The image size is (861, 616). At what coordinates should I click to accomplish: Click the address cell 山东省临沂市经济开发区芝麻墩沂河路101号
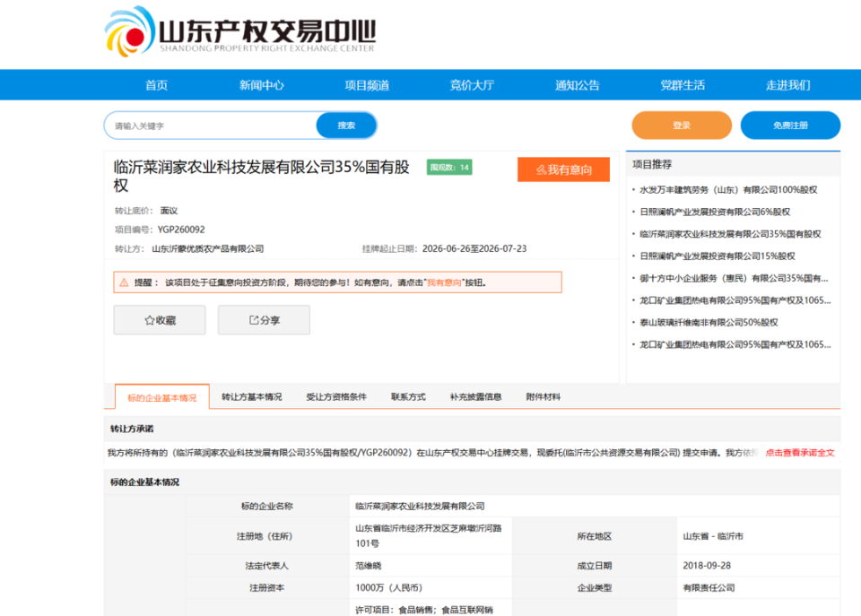429,536
